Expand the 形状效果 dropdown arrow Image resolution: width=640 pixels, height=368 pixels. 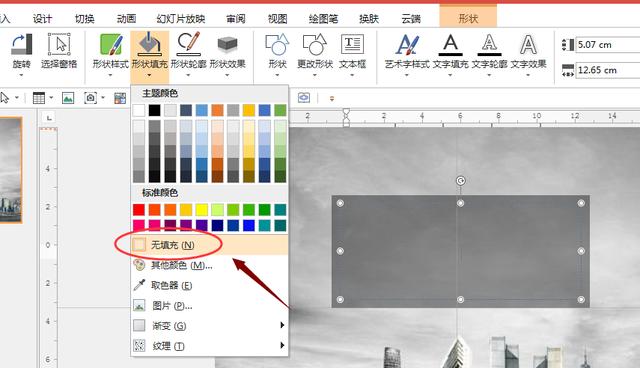[227, 75]
